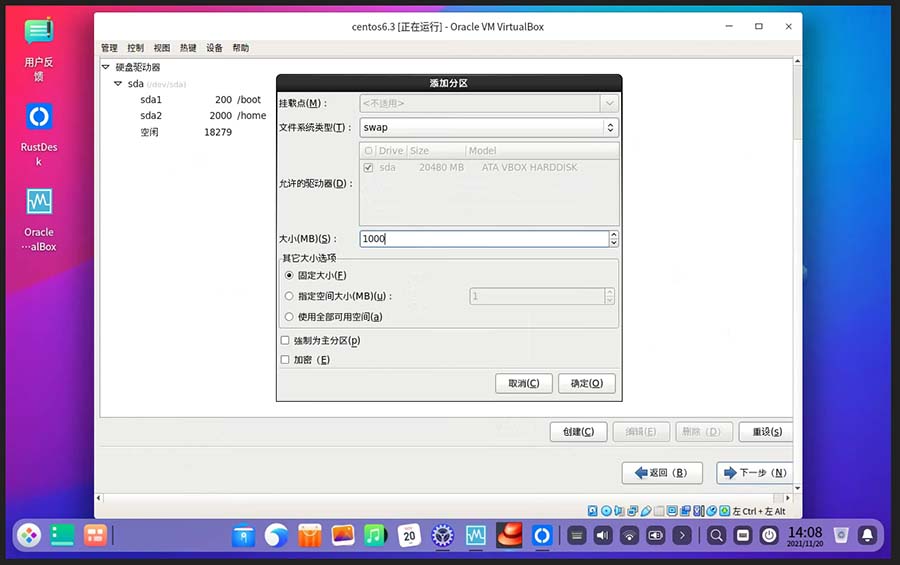This screenshot has height=565, width=900.
Task: Go back with the 返回(B) button
Action: [662, 473]
